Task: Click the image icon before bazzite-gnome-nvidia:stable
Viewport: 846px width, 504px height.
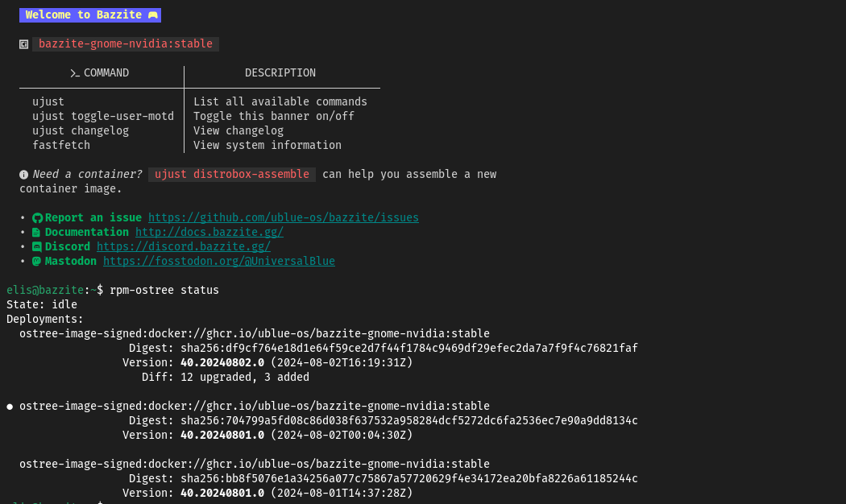Action: tap(24, 44)
